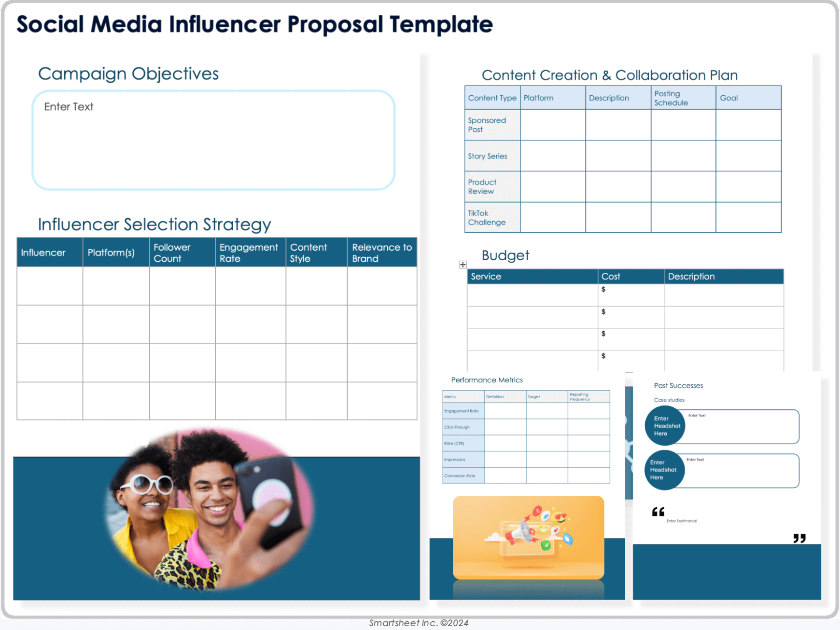Screen dimensions: 840x630
Task: Click the table move handle beside Budget
Action: pos(463,264)
